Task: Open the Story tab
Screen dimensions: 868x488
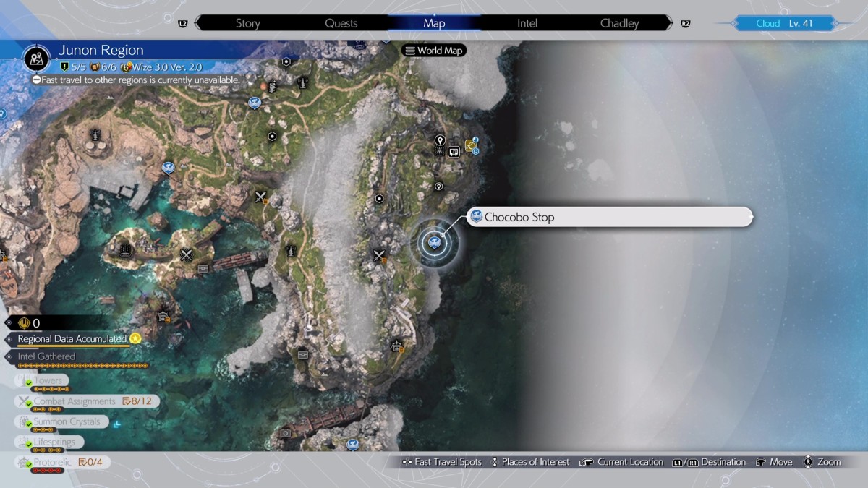Action: [x=247, y=23]
